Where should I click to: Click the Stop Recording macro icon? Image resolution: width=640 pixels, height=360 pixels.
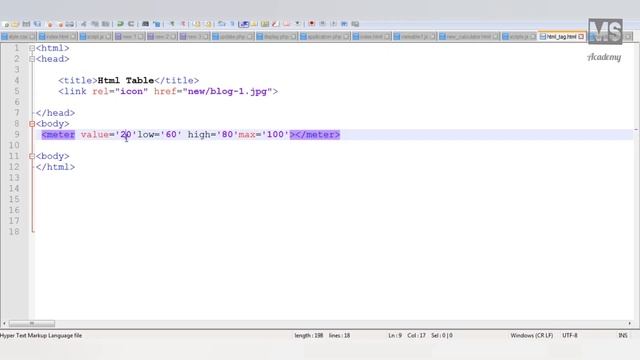(x=322, y=24)
